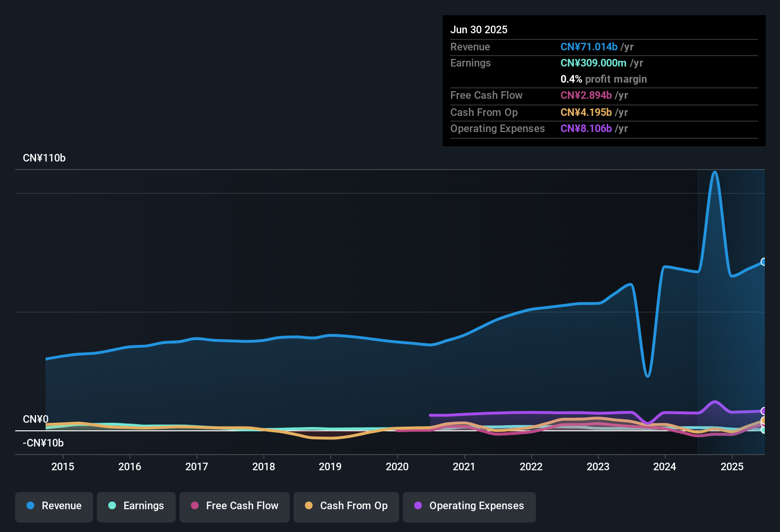Click the blue Revenue endpoint marker on chart
Screen dimensions: 780x532
coord(764,262)
